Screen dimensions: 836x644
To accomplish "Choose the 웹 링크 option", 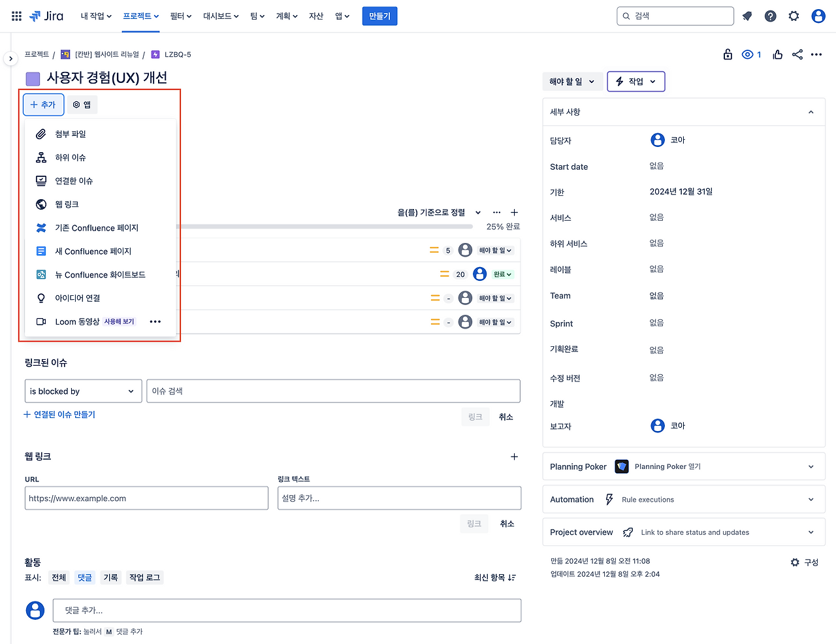I will click(x=68, y=204).
